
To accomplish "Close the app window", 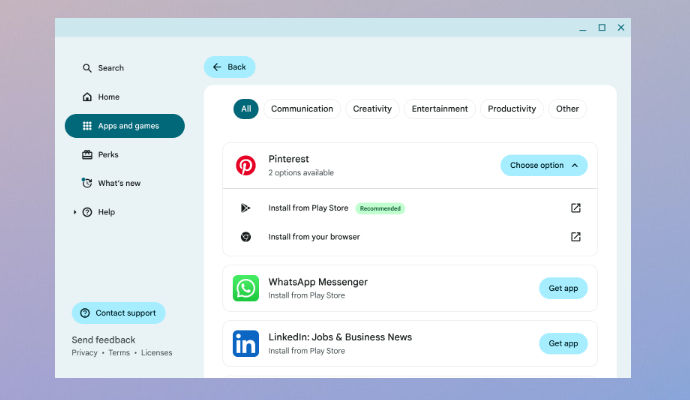I will [621, 27].
